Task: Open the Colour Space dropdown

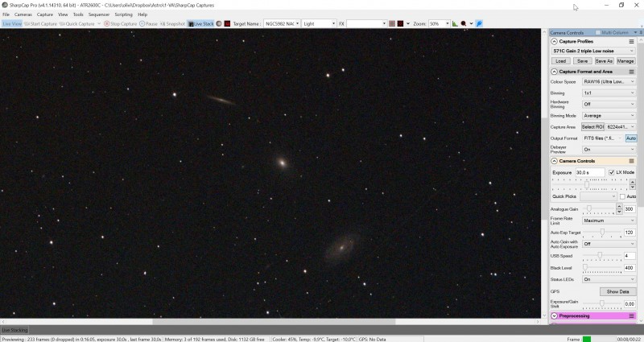Action: pos(609,82)
